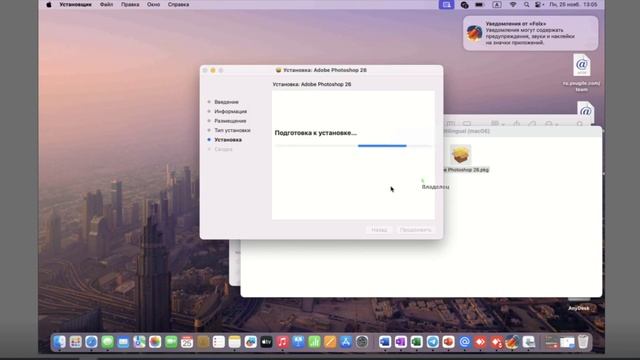Screen dimensions: 640x360
Task: Open Folx downloader in the Dock
Action: point(513,342)
